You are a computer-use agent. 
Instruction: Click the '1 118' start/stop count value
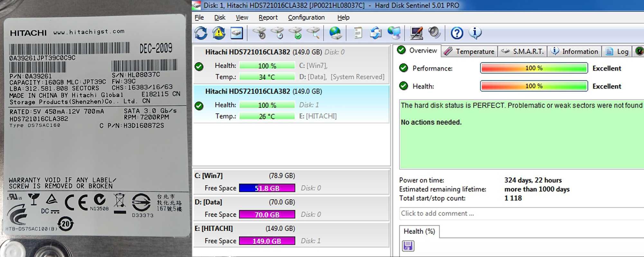click(513, 198)
